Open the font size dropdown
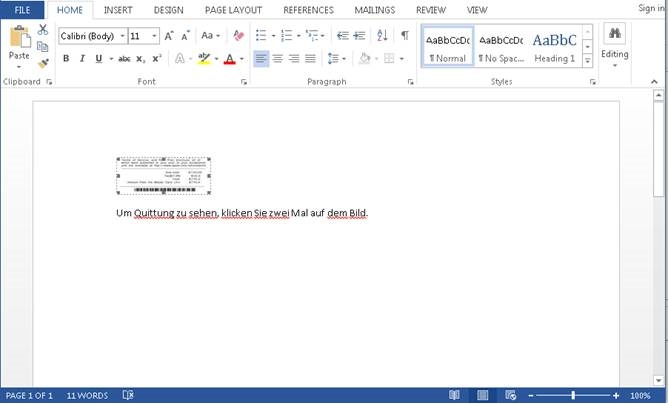 (154, 36)
